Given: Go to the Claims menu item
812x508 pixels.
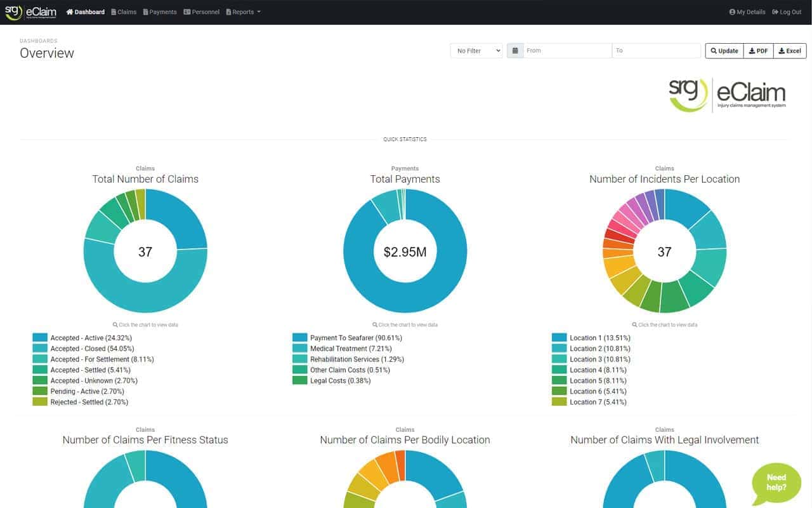Looking at the screenshot, I should [124, 12].
